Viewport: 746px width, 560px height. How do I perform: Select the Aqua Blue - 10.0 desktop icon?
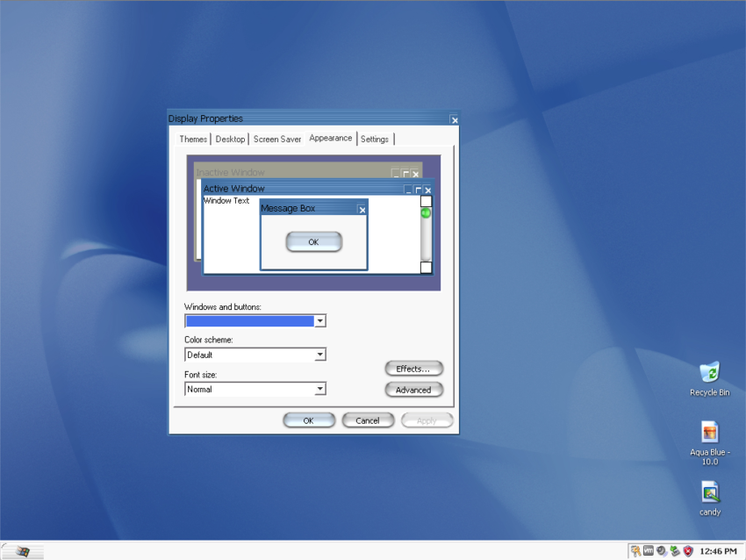click(x=710, y=443)
